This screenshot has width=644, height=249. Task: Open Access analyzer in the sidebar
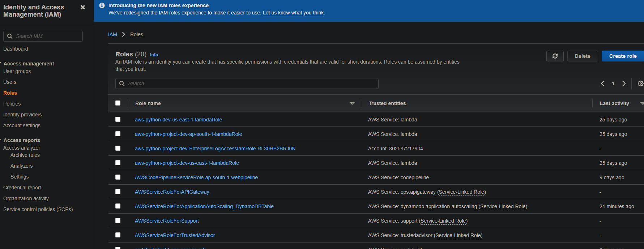pyautogui.click(x=22, y=148)
